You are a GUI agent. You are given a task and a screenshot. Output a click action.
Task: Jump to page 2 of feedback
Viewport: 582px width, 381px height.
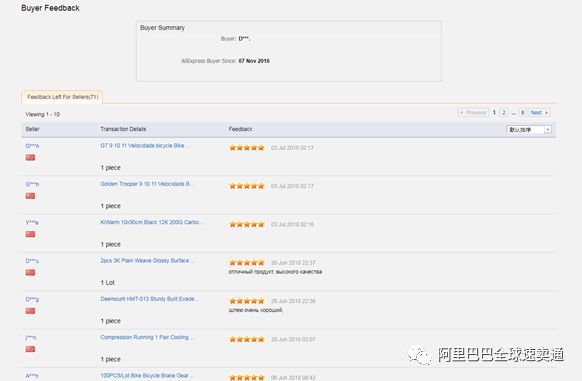(x=504, y=113)
